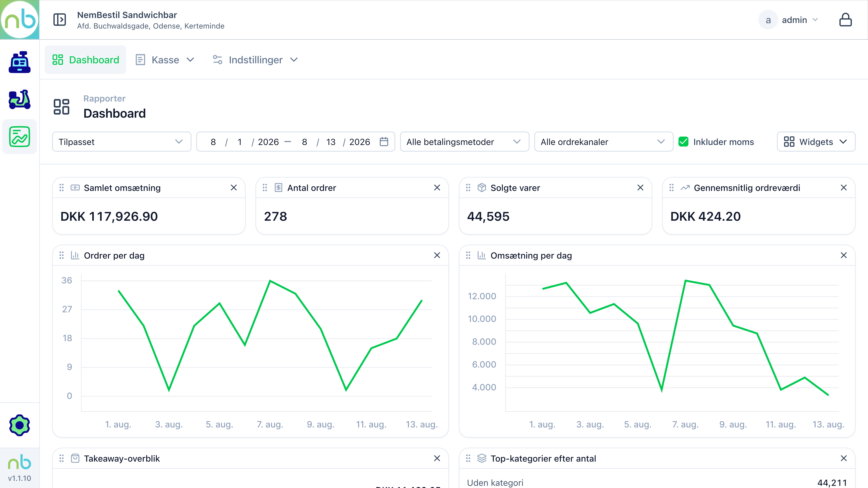
Task: Close the Ordrer per dag chart
Action: point(437,255)
